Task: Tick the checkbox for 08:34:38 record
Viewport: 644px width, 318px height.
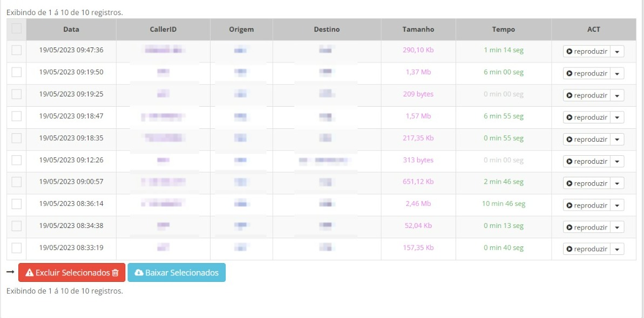Action: tap(16, 226)
